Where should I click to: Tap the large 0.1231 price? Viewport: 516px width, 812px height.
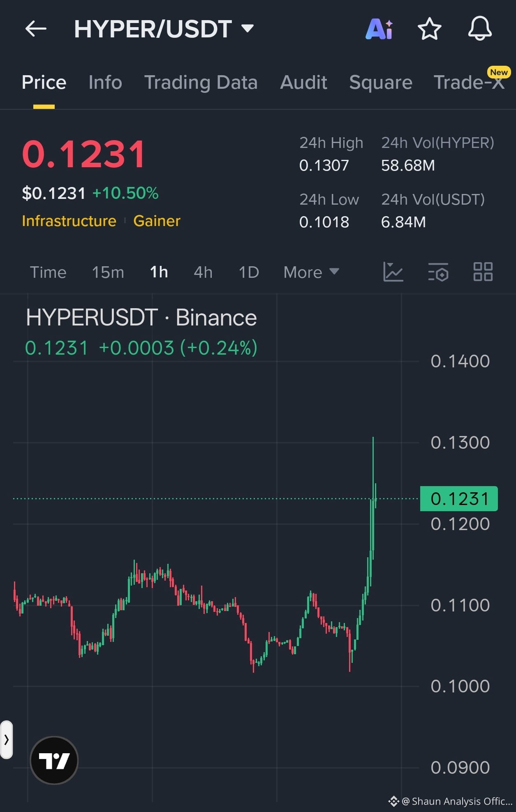[84, 155]
